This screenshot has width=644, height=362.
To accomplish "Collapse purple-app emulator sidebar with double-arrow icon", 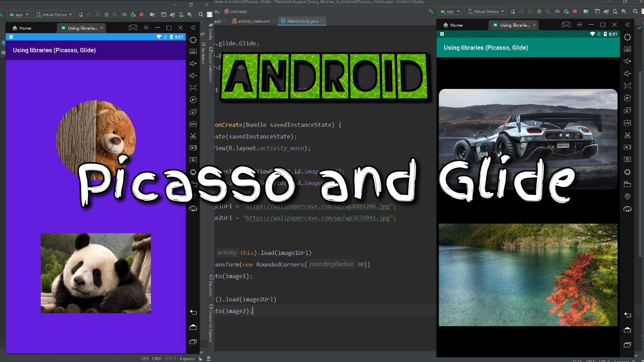I will click(x=193, y=28).
